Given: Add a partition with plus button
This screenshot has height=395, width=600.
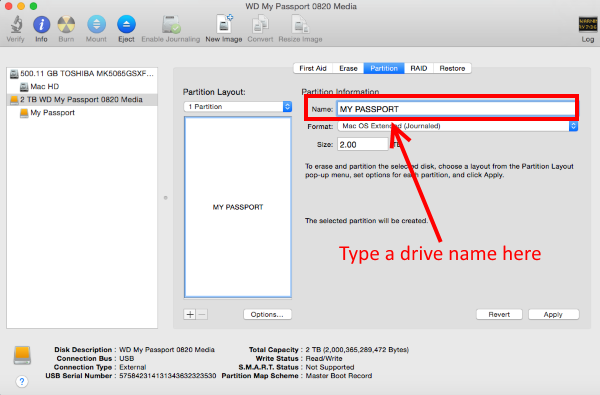Looking at the screenshot, I should (190, 315).
